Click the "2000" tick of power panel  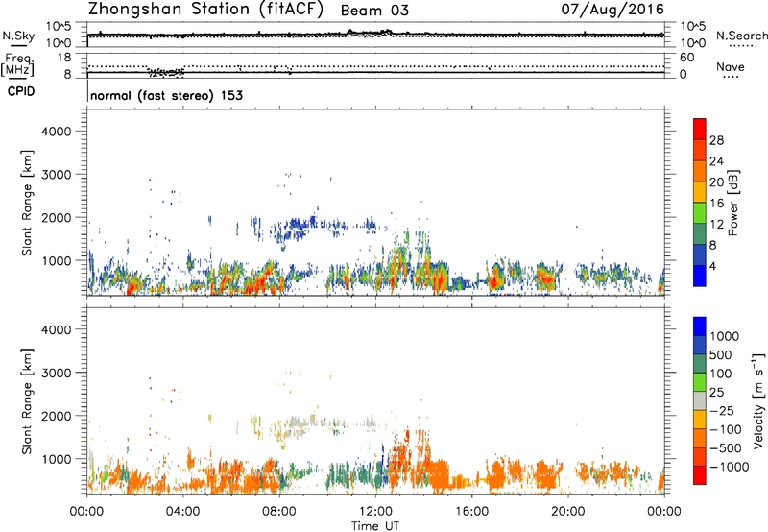pyautogui.click(x=57, y=217)
